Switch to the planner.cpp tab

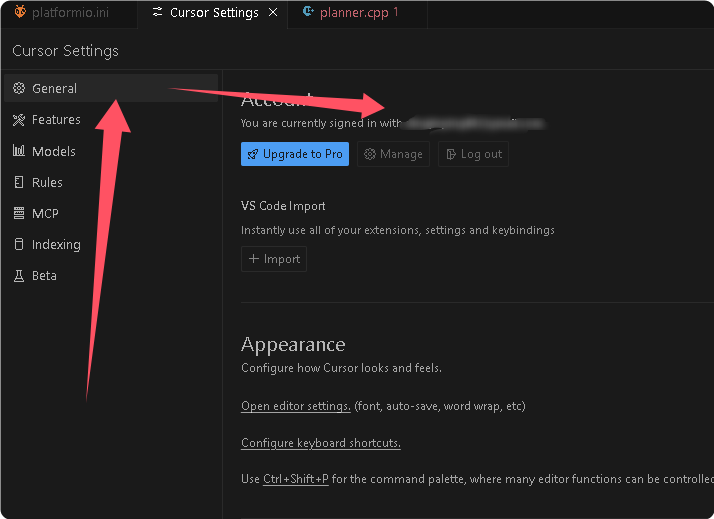tap(357, 13)
